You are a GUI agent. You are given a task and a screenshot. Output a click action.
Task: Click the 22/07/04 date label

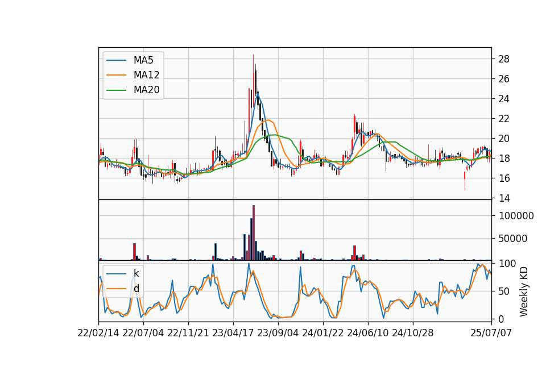coord(143,333)
